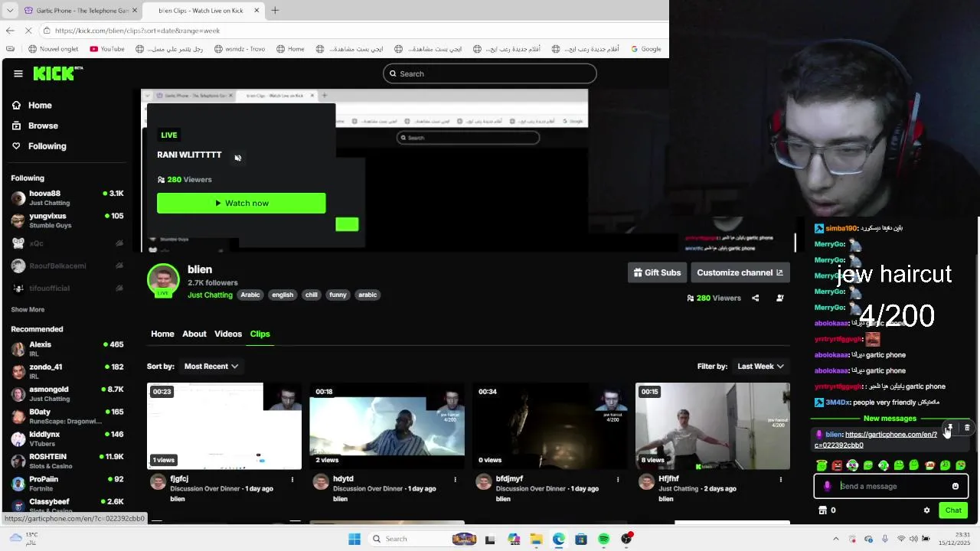The width and height of the screenshot is (980, 551).
Task: Click the Microsoft Edge taskbar icon
Action: coord(559,539)
